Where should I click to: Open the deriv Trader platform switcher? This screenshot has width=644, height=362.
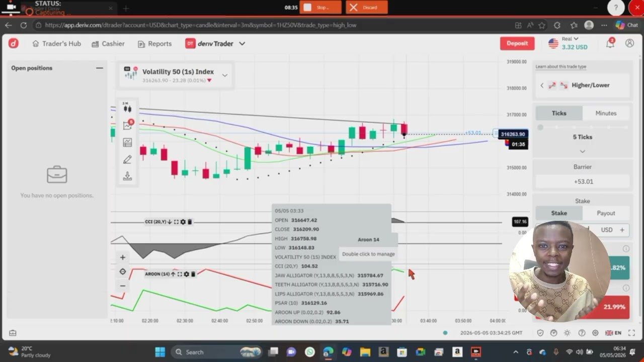[215, 44]
